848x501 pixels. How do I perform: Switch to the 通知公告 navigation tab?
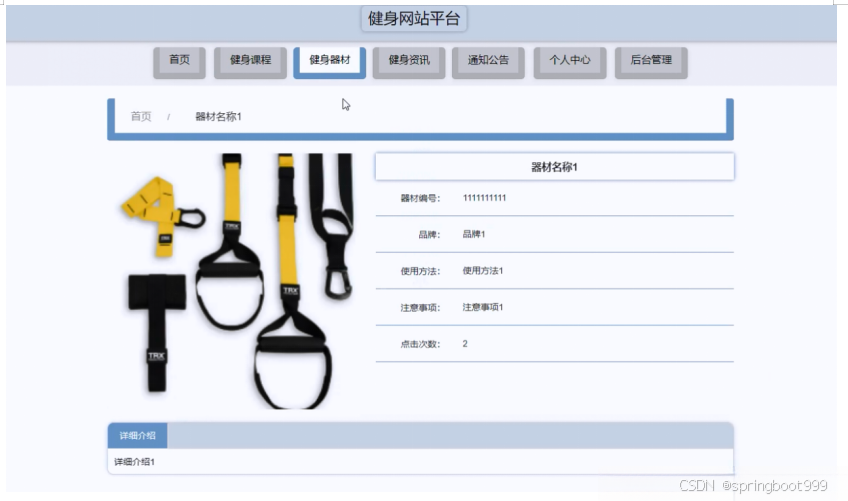pyautogui.click(x=488, y=62)
